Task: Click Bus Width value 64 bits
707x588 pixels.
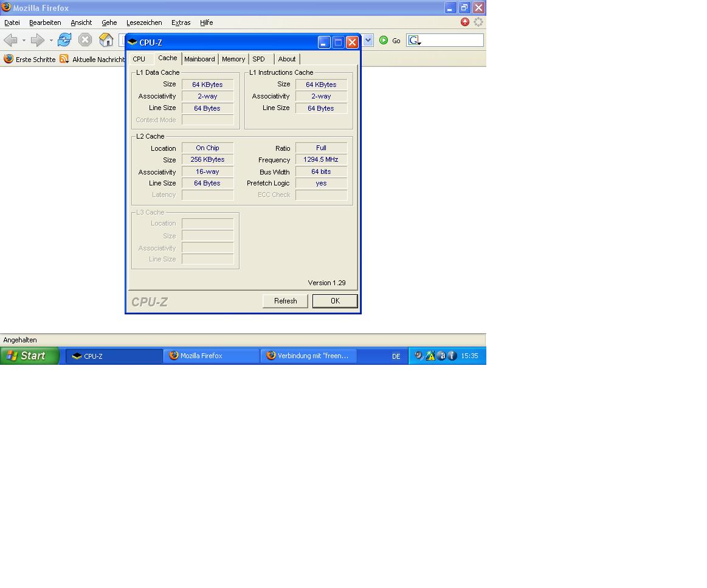Action: coord(321,172)
